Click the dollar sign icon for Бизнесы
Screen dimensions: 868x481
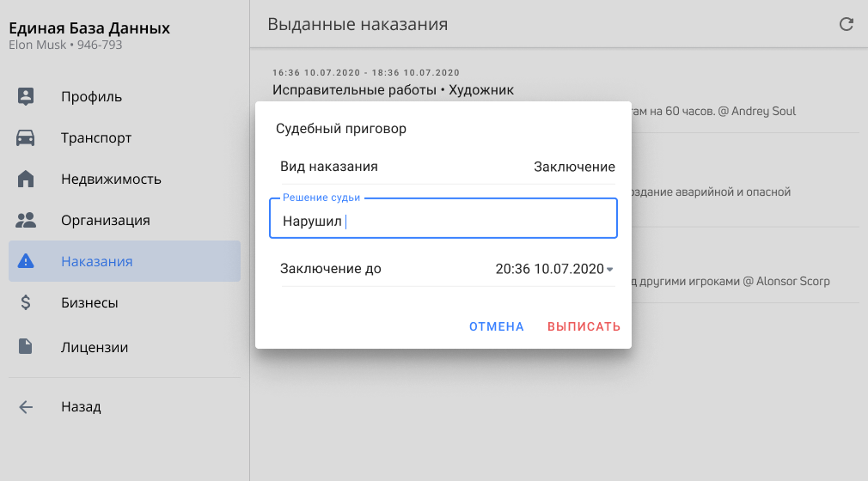[x=26, y=302]
